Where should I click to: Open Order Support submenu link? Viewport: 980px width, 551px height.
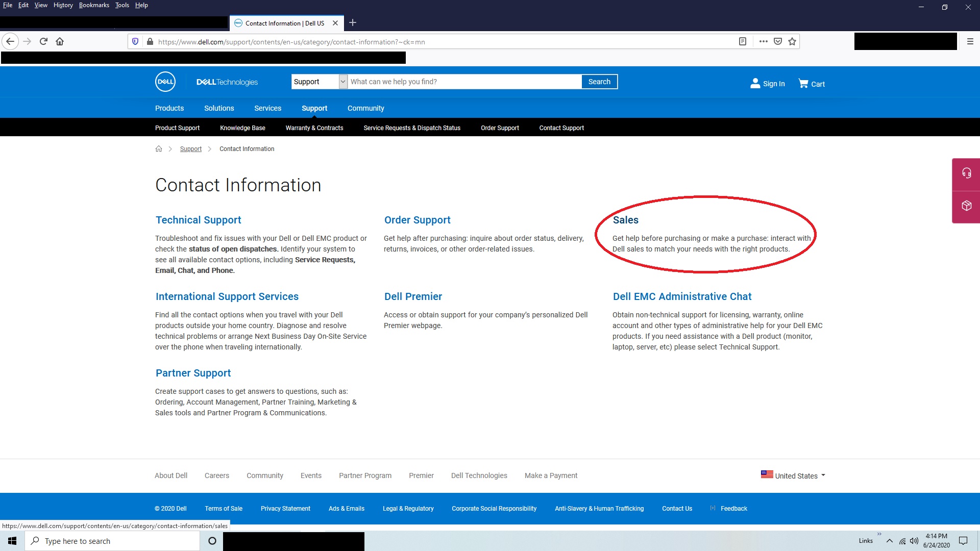[500, 128]
